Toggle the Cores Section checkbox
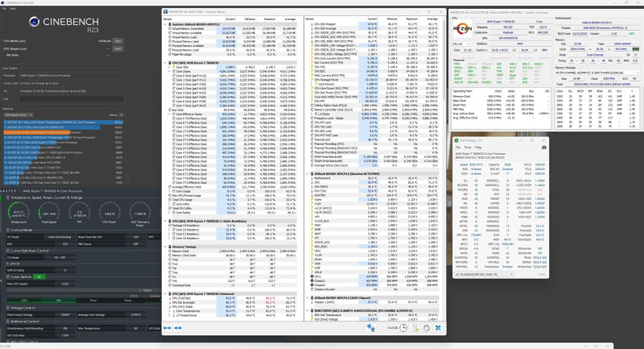Screen dimensions: 644x349 click(x=8, y=276)
